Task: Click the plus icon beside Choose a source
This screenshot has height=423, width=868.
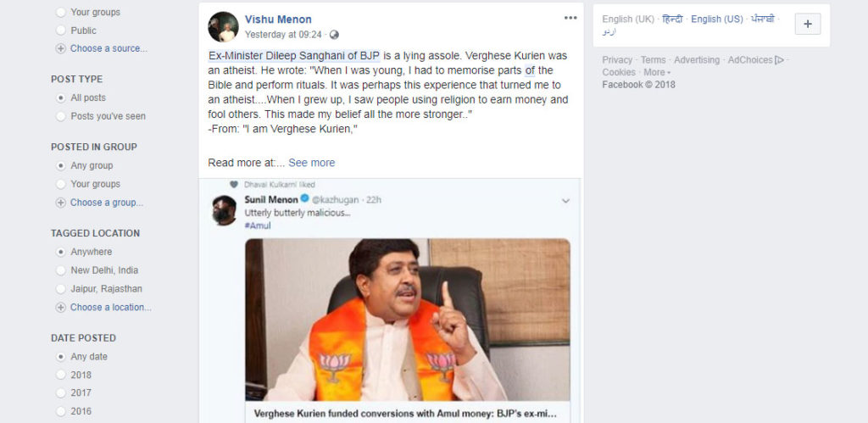Action: click(60, 48)
